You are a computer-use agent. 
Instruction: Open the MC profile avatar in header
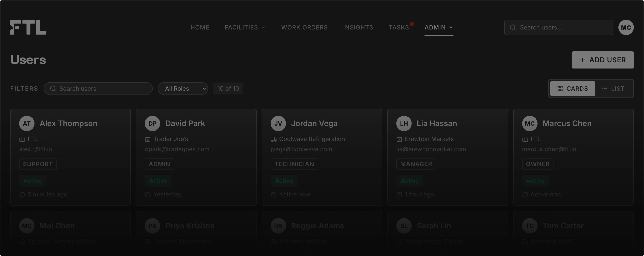(626, 27)
